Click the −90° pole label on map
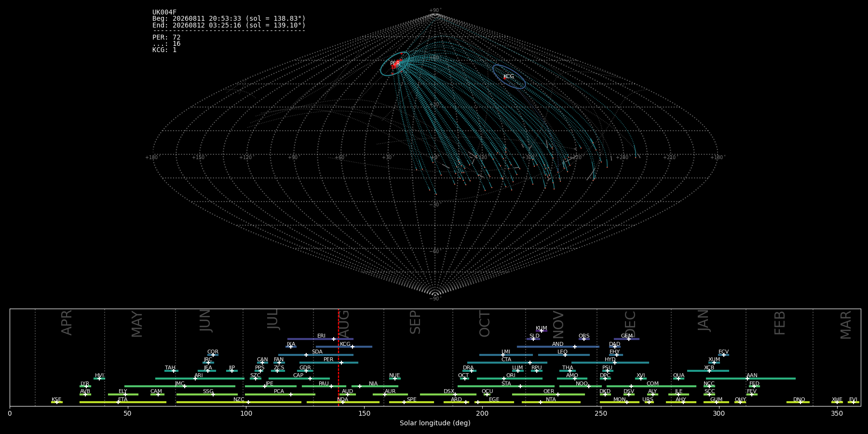The image size is (868, 434). (435, 299)
